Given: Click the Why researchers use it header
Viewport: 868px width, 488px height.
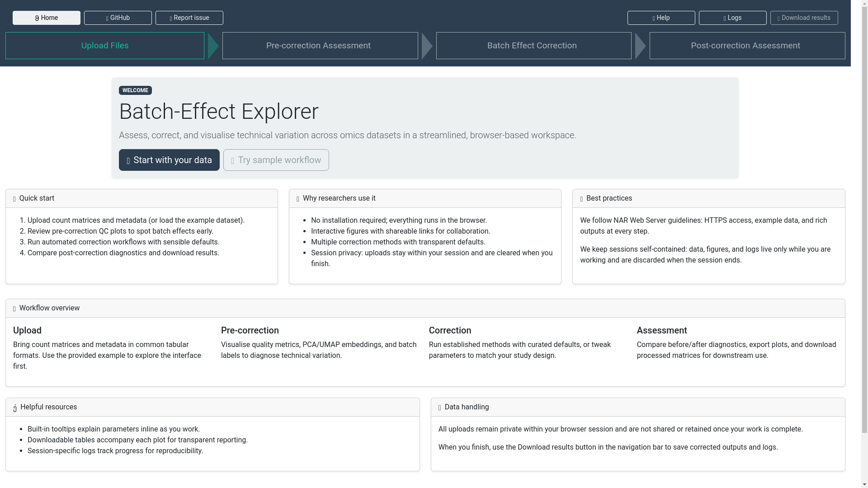Looking at the screenshot, I should coord(425,198).
